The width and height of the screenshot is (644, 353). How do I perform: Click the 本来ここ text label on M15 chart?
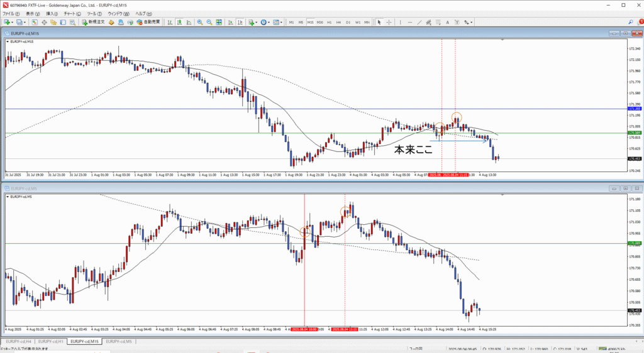coord(413,149)
